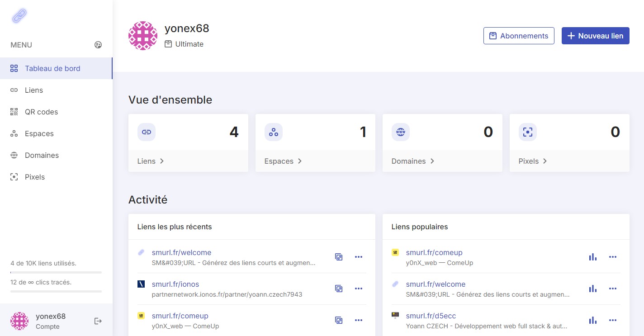Open QR codes in the sidebar menu

click(x=41, y=112)
